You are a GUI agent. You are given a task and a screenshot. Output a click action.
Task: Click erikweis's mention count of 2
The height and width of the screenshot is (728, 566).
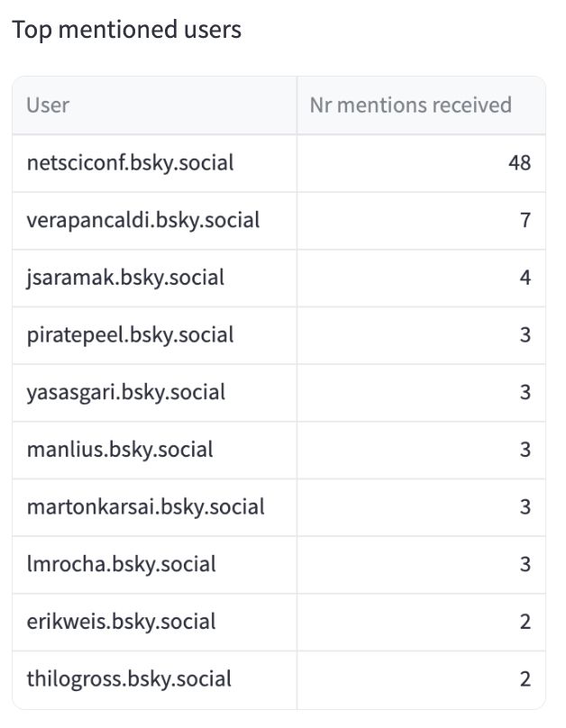point(421,623)
